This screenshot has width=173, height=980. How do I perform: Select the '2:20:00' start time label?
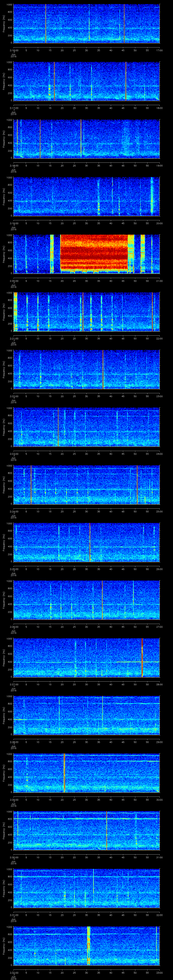pos(14,281)
